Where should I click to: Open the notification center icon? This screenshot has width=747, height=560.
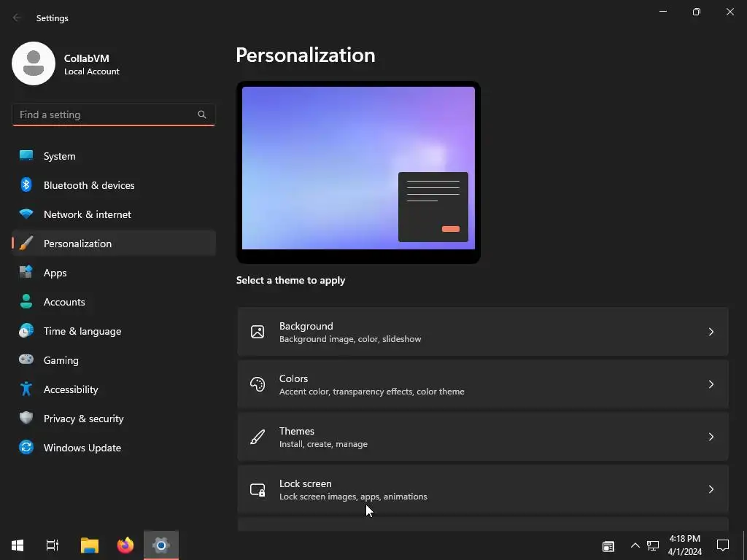[x=723, y=545]
